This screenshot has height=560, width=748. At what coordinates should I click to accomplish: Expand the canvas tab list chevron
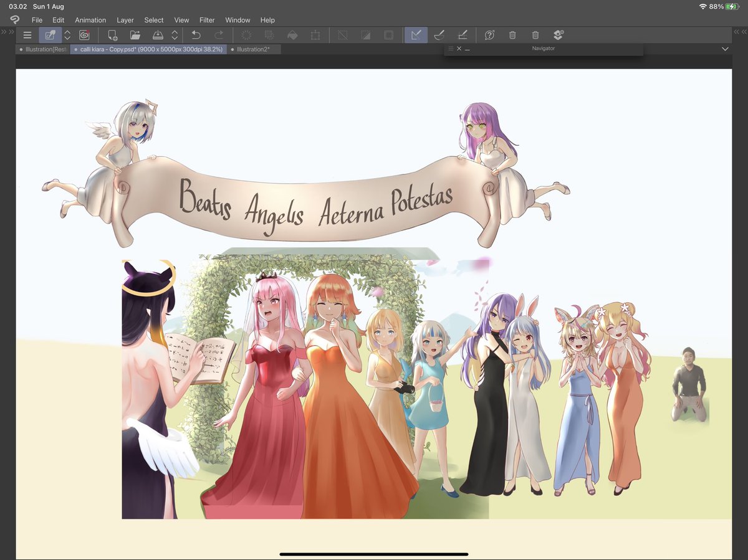[x=725, y=49]
